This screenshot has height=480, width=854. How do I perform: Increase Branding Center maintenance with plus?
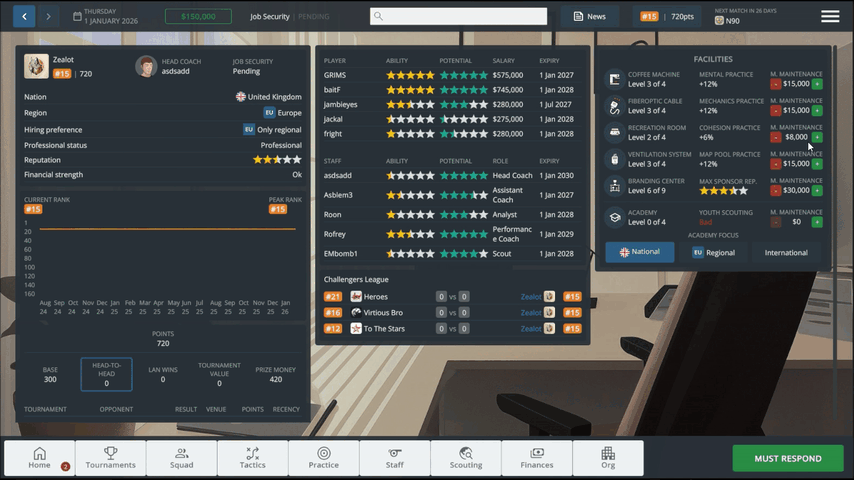tap(817, 191)
